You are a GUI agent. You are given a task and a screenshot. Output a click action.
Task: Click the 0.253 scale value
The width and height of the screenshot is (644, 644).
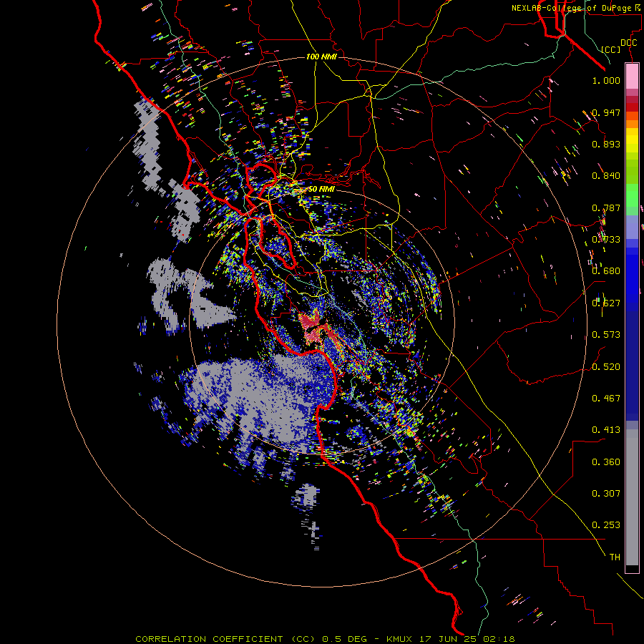(x=606, y=525)
